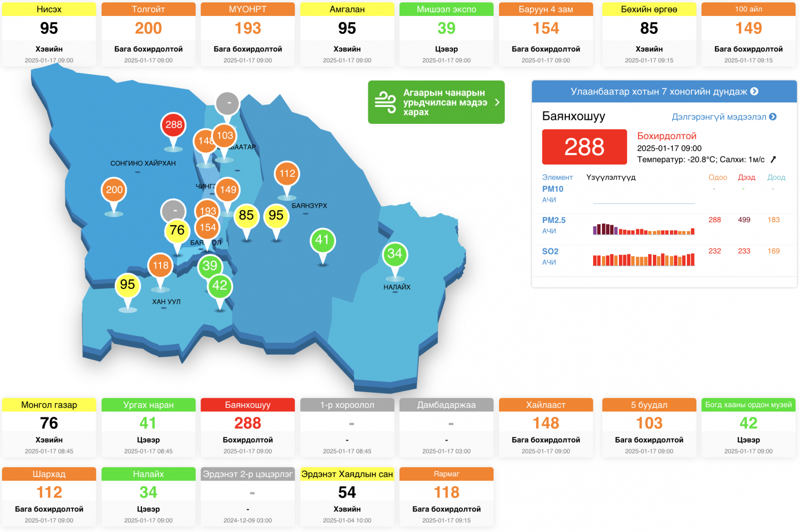Select the Баянхошуу station card
Viewport: 800px width, 532px height.
pos(248,428)
